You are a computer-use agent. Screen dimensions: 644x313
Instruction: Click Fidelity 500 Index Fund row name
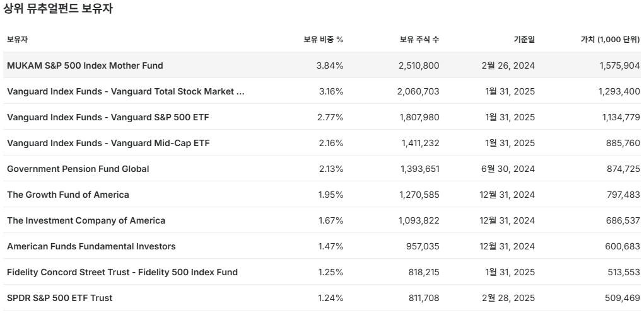pyautogui.click(x=122, y=273)
